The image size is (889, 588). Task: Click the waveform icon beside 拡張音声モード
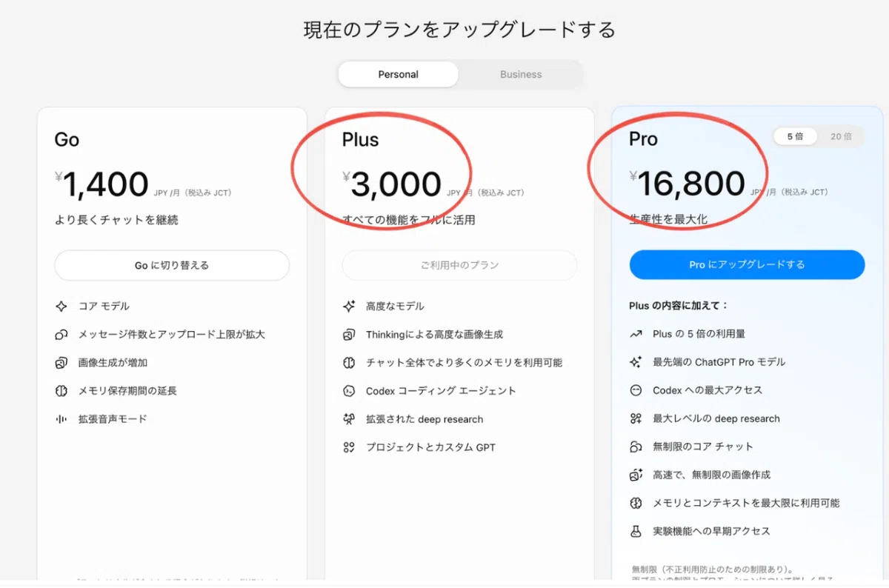61,419
